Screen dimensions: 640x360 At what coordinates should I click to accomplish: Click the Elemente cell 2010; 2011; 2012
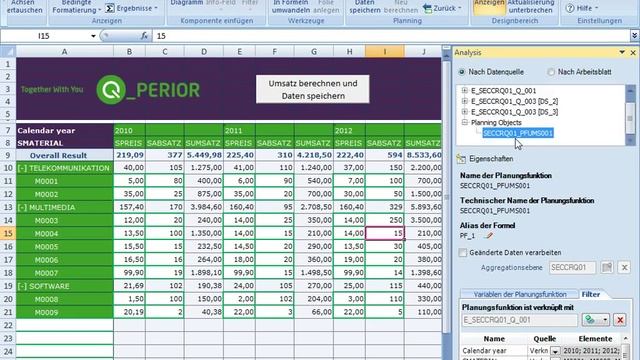[x=591, y=351]
